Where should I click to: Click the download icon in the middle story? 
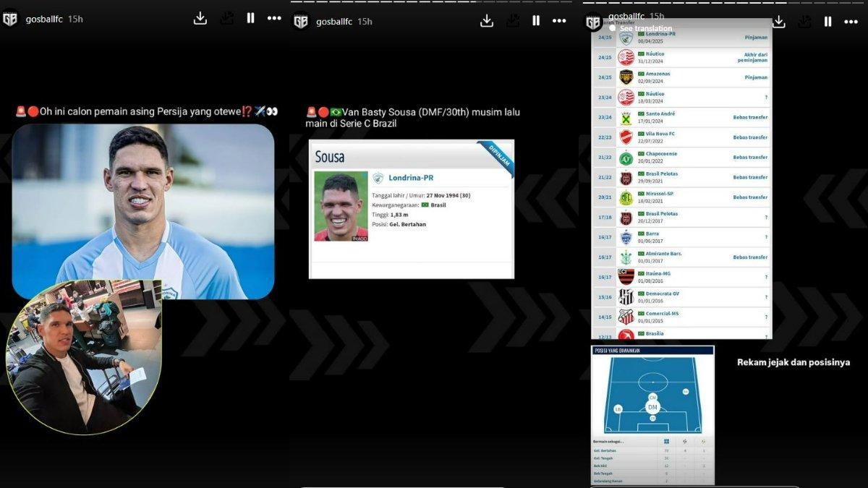point(487,21)
